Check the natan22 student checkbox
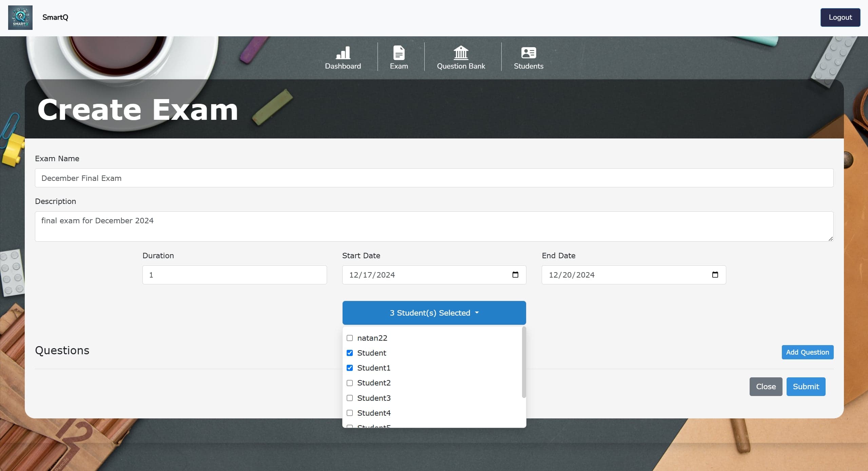Viewport: 868px width, 471px height. [350, 338]
